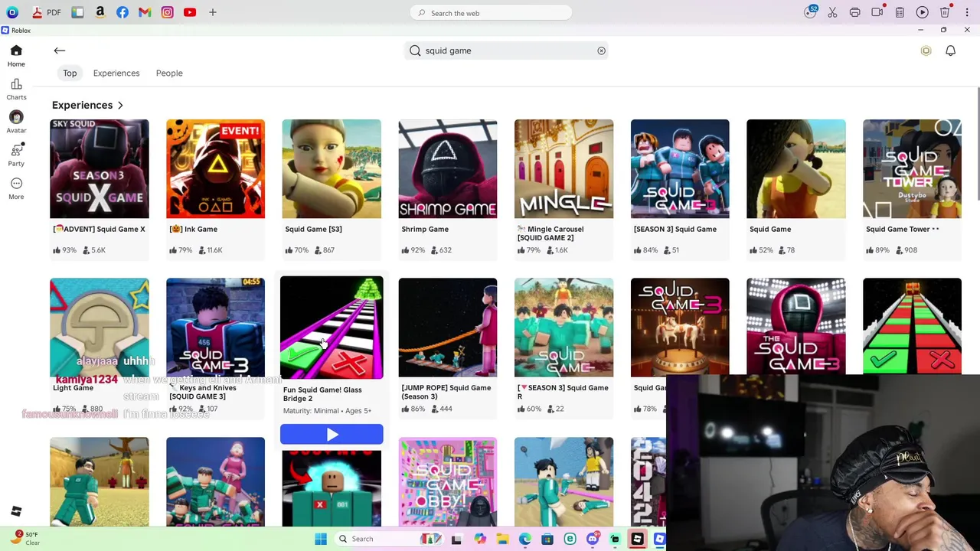Click the Roblox logo at sidebar bottom
This screenshot has width=980, height=551.
pos(16,511)
